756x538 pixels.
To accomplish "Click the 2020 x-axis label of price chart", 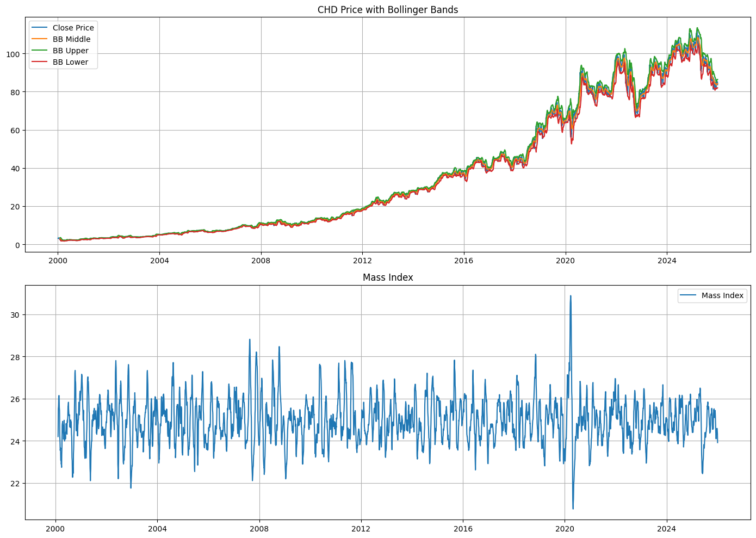I will [x=566, y=261].
